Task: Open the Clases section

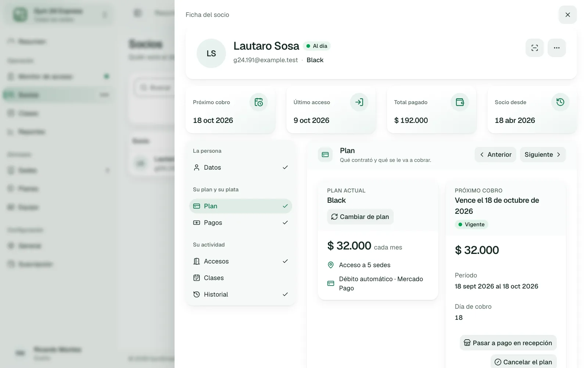Action: click(240, 278)
